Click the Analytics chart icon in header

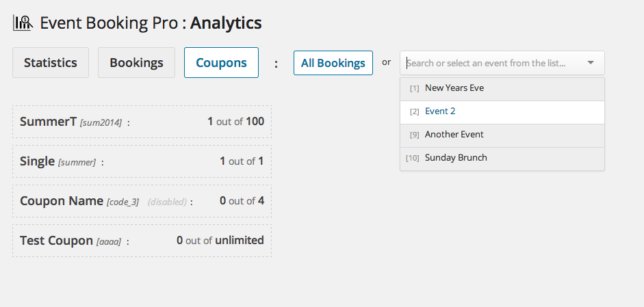23,23
